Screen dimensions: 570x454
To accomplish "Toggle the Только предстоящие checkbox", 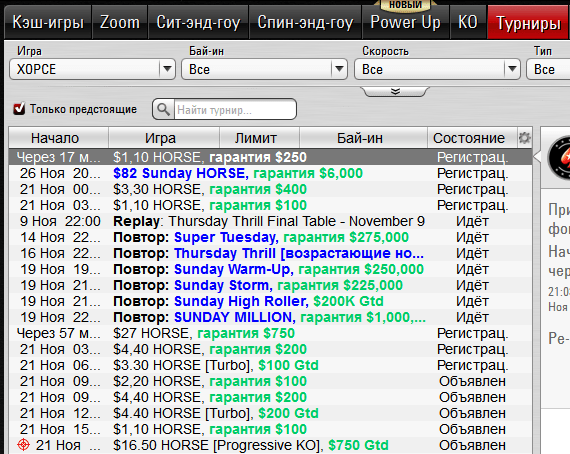I will 19,109.
